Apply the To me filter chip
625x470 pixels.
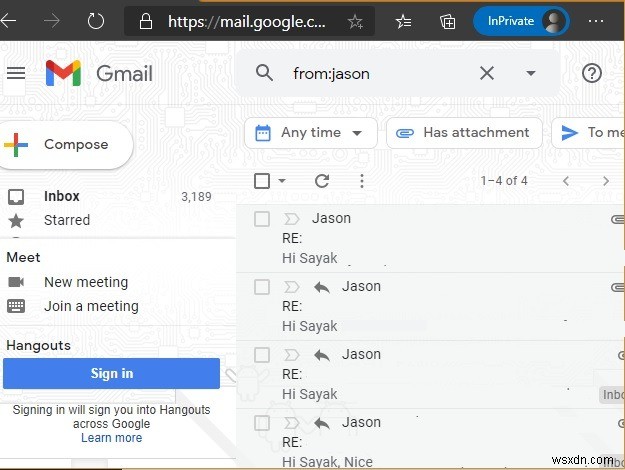[588, 133]
